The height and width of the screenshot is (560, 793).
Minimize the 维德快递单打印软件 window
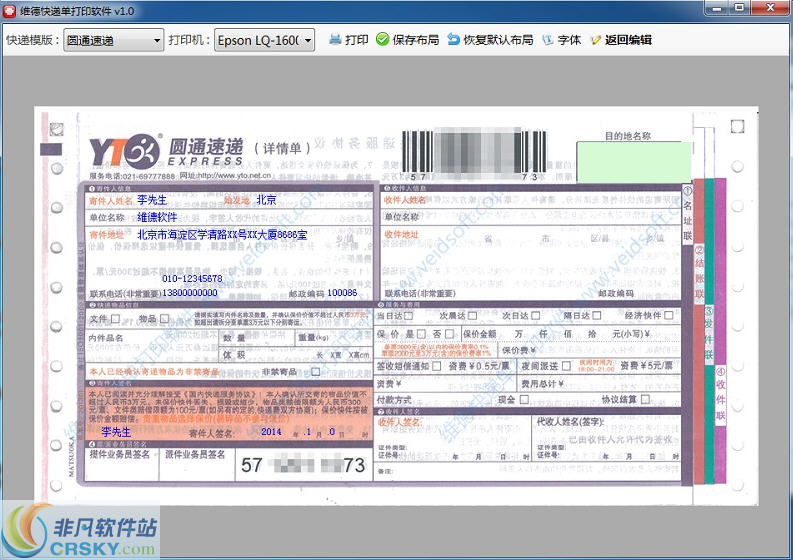tap(717, 8)
